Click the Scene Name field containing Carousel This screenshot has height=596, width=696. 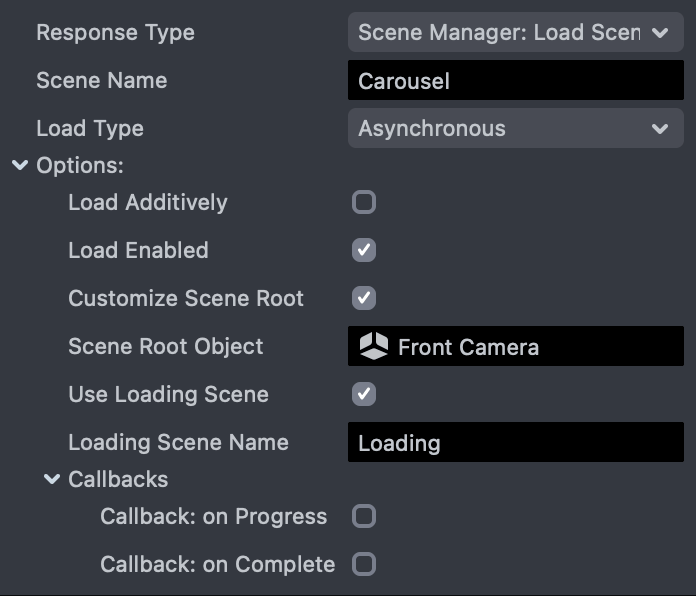click(515, 81)
